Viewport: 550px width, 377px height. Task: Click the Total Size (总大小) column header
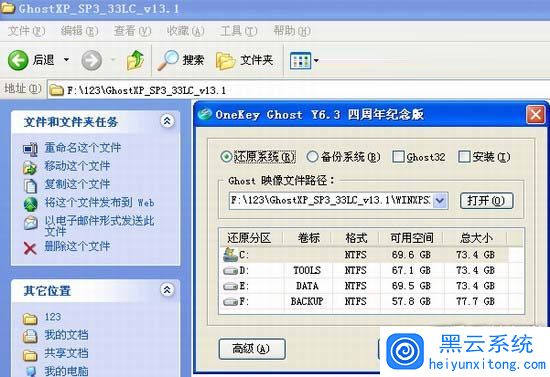click(475, 238)
